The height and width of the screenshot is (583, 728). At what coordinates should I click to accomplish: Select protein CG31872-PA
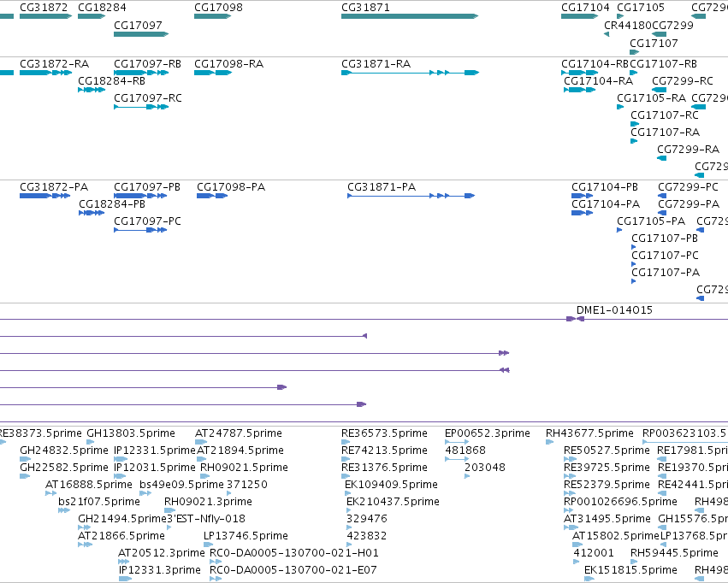point(45,196)
